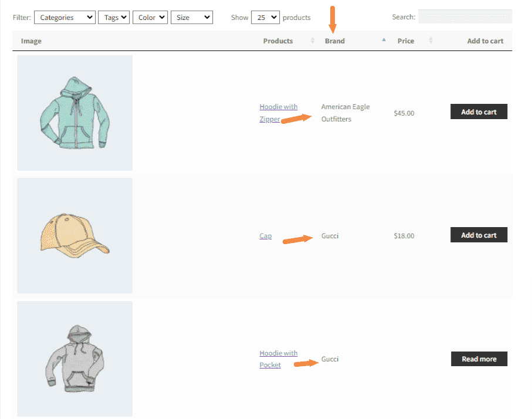Select Gucci brand in Hoodie with Pocket row

click(x=330, y=359)
